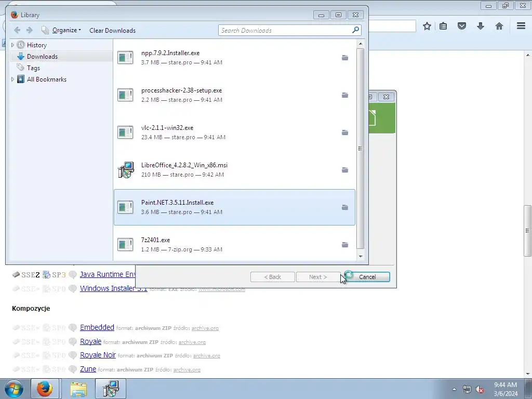Open containing folder for 7z2401.exe
Viewport: 532px width, 399px height.
point(345,245)
